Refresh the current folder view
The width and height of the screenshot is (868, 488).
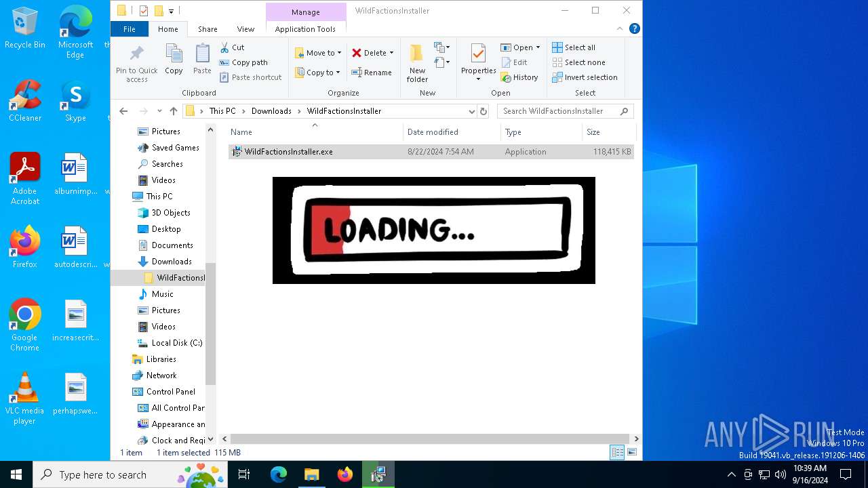(x=484, y=111)
